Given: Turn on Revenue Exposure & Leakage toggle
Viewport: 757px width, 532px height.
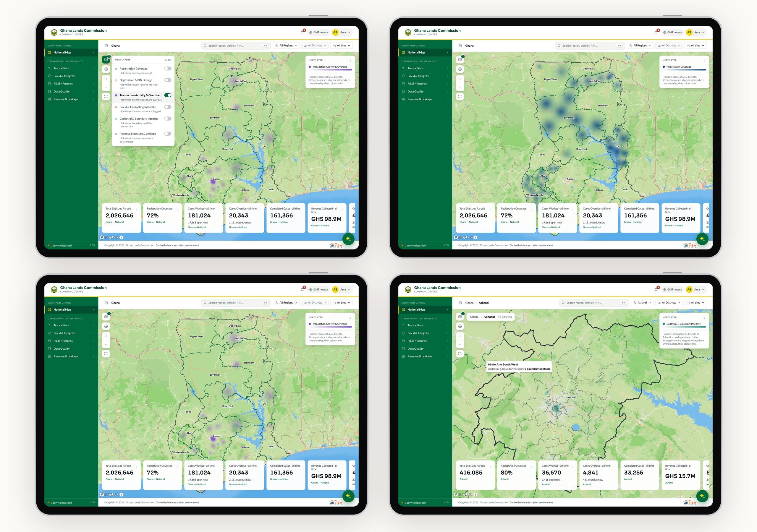Looking at the screenshot, I should tap(168, 134).
